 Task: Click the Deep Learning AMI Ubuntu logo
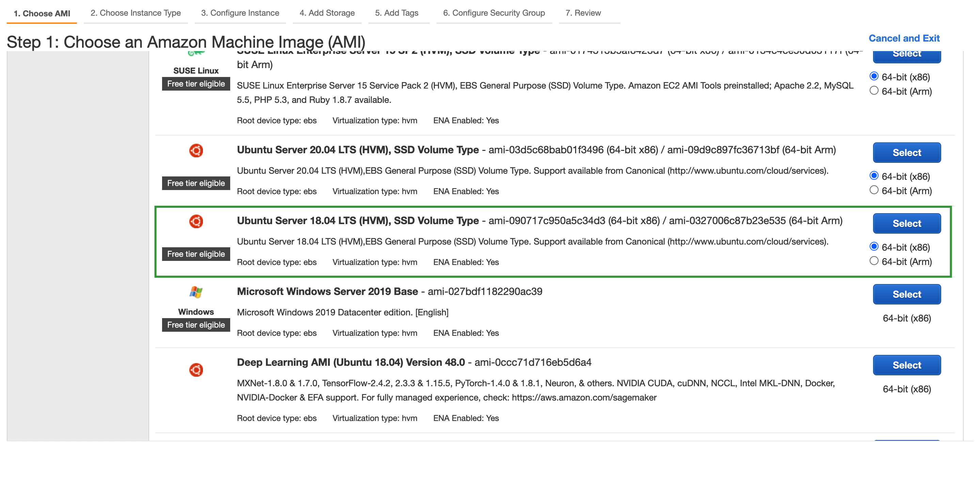(196, 370)
